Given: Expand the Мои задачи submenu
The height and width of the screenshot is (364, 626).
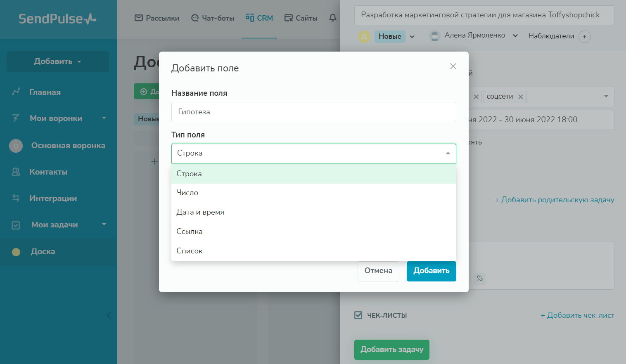Looking at the screenshot, I should 104,225.
